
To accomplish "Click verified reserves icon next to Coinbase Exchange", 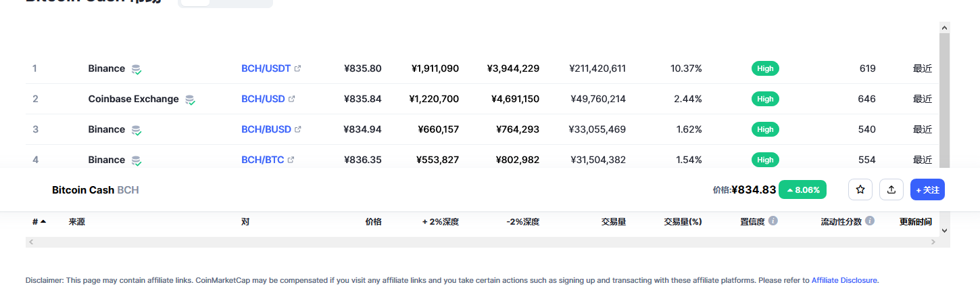I will pyautogui.click(x=191, y=99).
